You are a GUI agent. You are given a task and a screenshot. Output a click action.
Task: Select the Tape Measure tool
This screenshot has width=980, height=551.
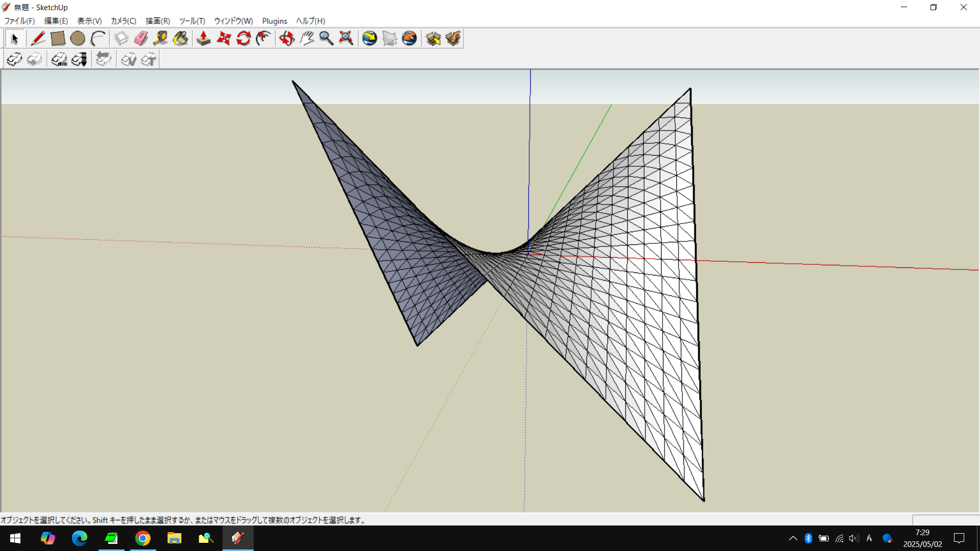pyautogui.click(x=161, y=39)
